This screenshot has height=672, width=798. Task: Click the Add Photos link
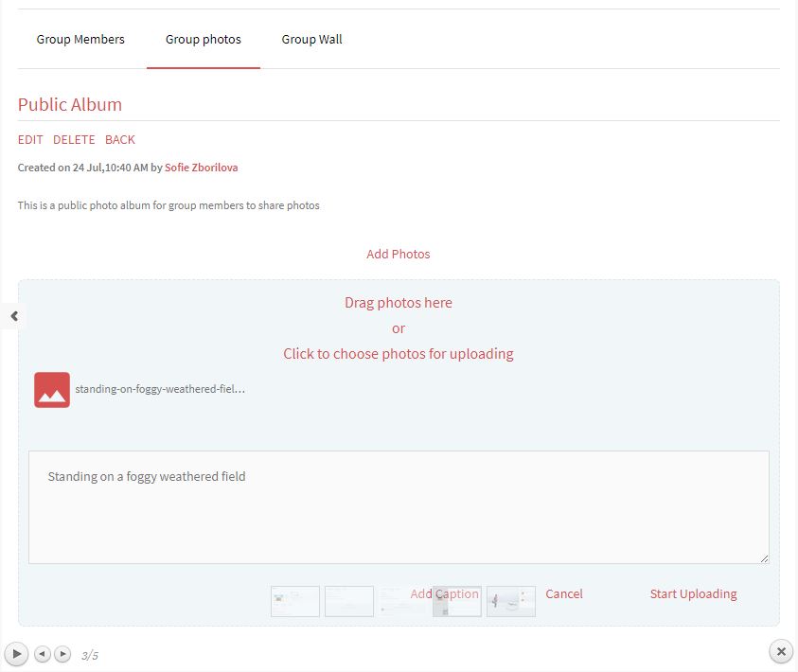398,254
